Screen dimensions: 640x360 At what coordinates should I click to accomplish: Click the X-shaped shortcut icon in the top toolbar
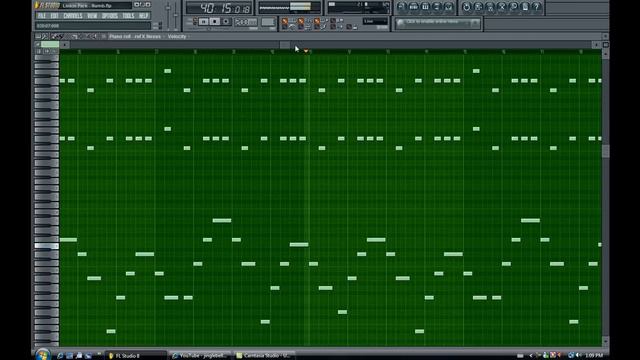[x=502, y=7]
